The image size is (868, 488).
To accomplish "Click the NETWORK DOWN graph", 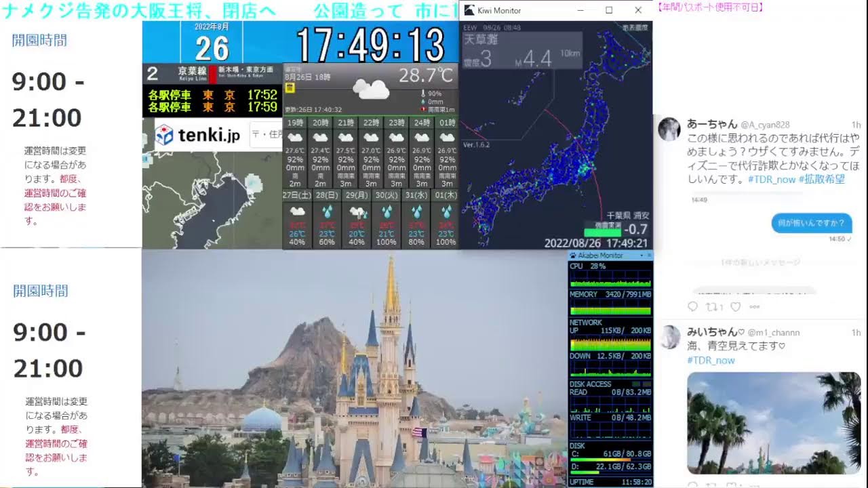I will (x=610, y=369).
